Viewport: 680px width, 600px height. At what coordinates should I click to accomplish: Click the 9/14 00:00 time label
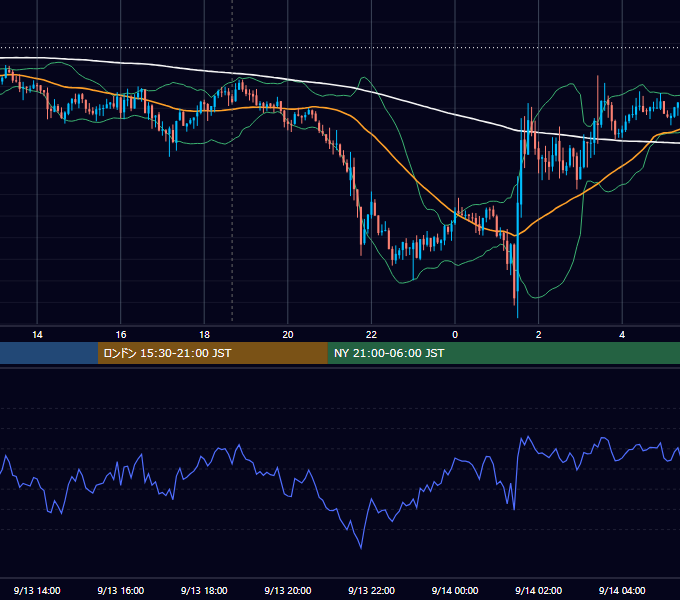point(455,590)
